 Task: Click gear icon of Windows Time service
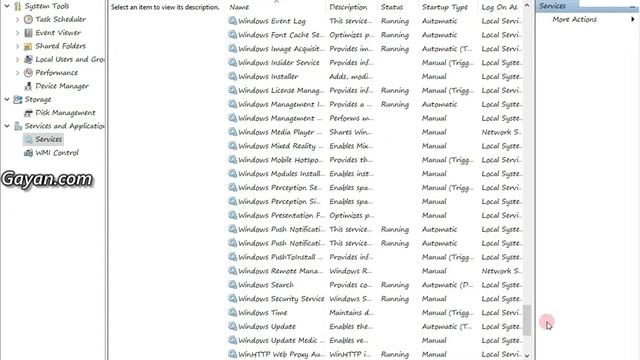pyautogui.click(x=233, y=312)
